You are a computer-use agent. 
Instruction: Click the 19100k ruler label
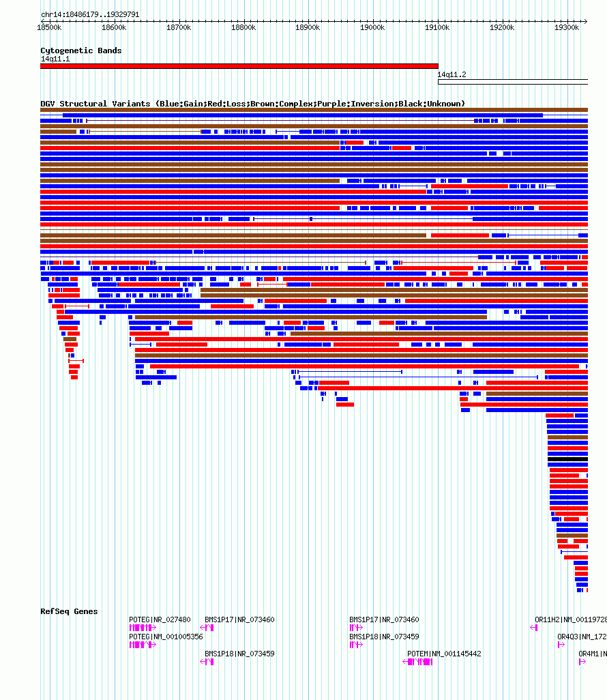437,28
